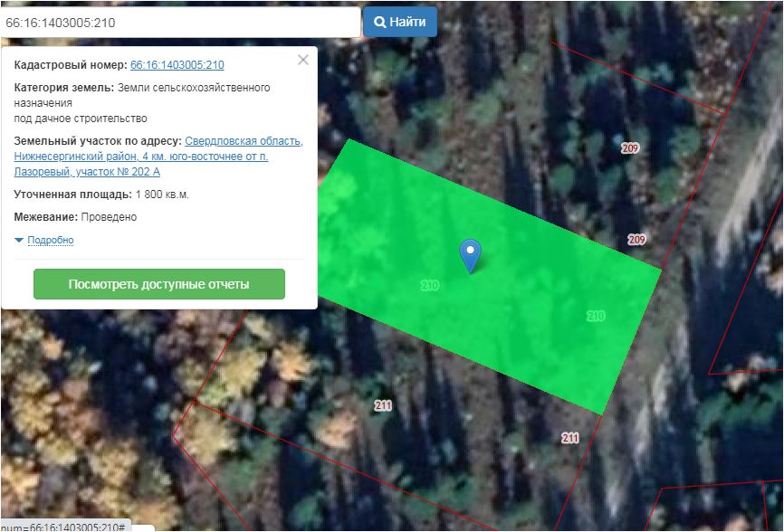Close the parcel info popup

coord(303,60)
